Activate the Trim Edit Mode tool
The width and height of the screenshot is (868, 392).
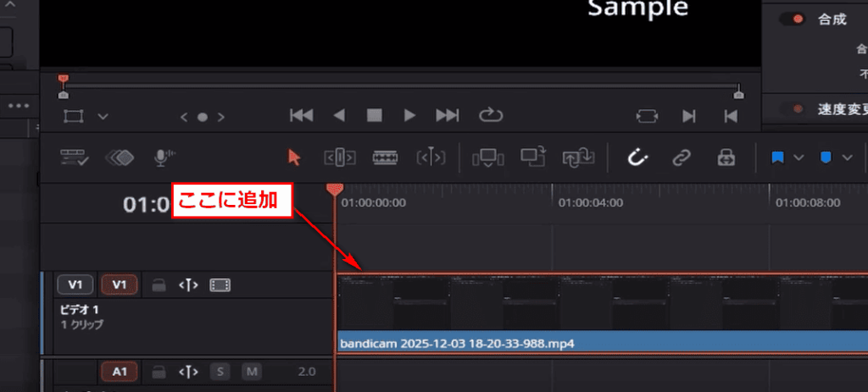point(339,157)
